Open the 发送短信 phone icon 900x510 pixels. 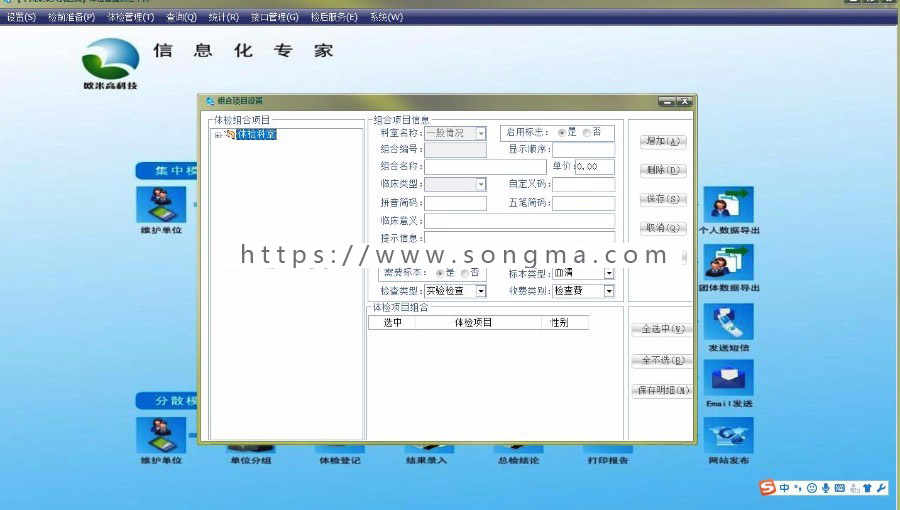point(728,322)
